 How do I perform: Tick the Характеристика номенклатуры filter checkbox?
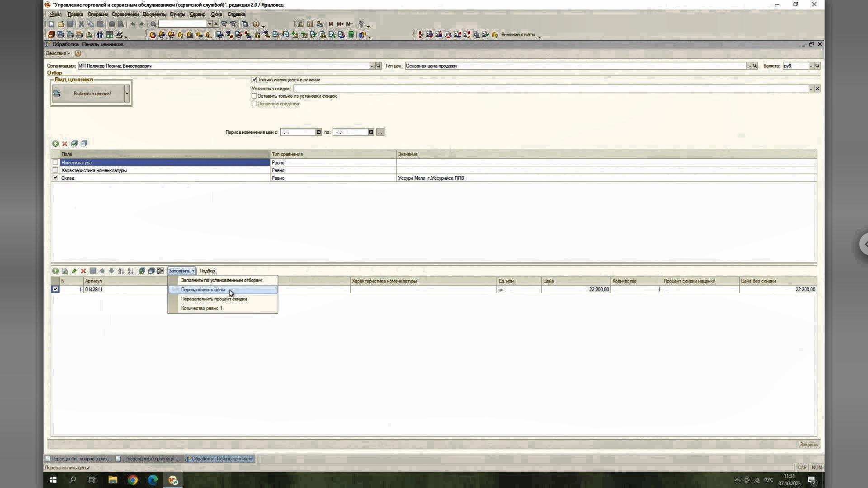tap(55, 170)
